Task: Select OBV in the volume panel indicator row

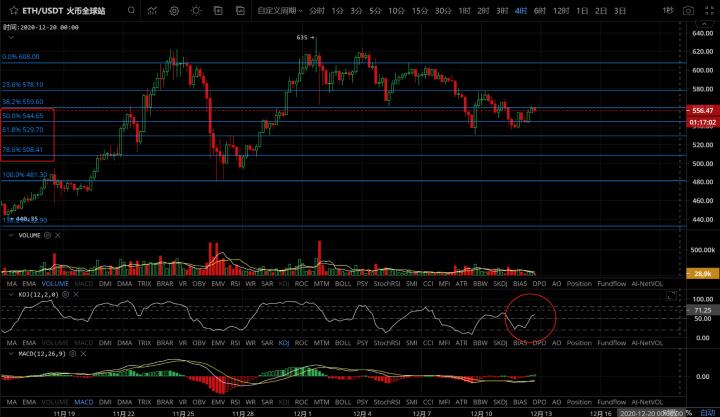Action: [199, 284]
